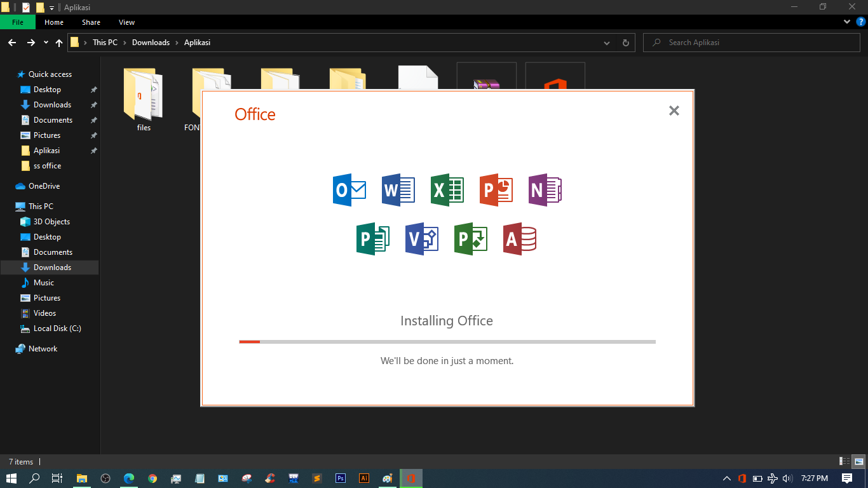Select OneDrive in the navigation pane
Screen dimensions: 868x488
44,186
